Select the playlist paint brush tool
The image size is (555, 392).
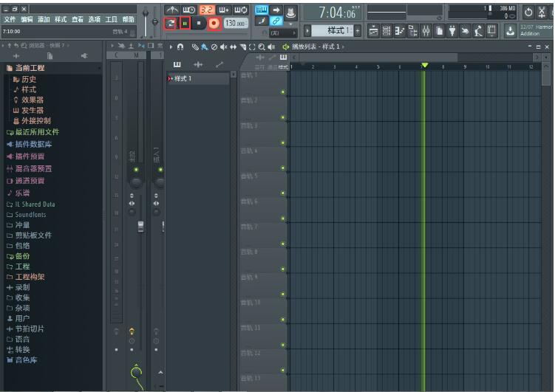(x=204, y=47)
